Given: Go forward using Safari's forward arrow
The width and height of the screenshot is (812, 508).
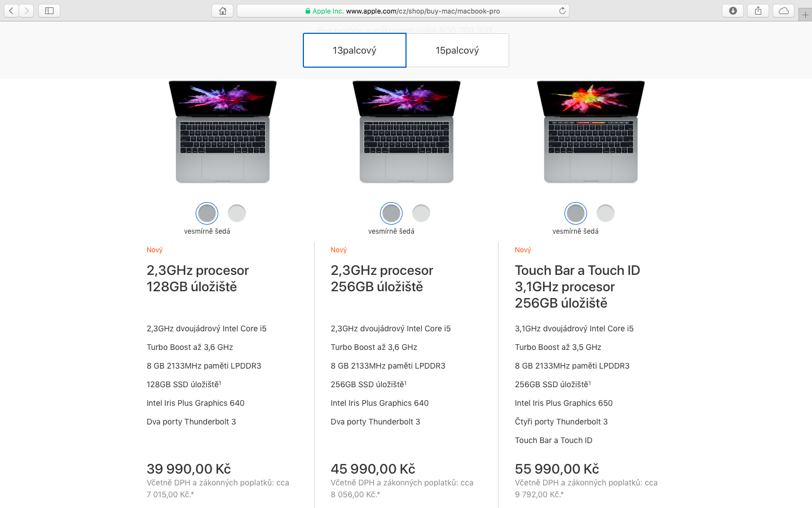Looking at the screenshot, I should tap(27, 11).
